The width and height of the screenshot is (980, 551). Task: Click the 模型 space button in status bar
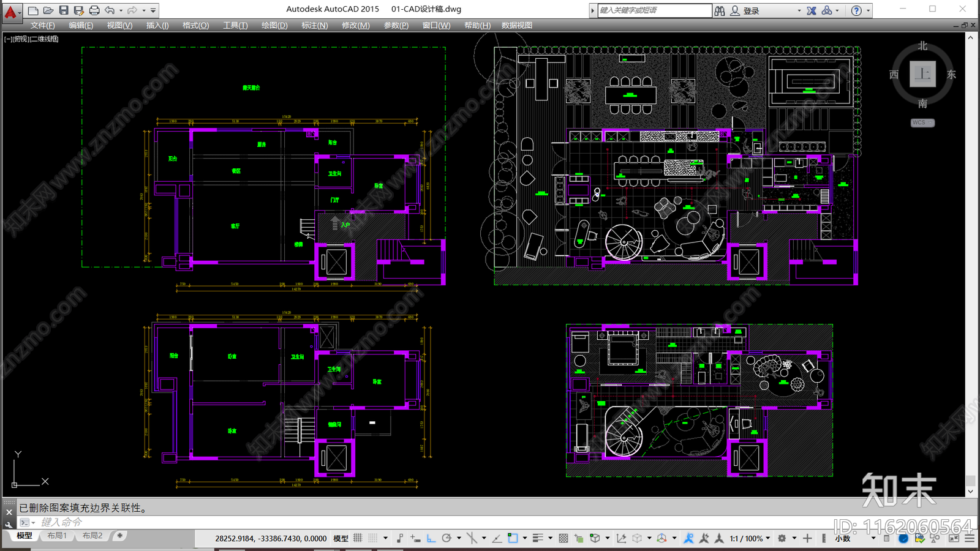pyautogui.click(x=341, y=539)
